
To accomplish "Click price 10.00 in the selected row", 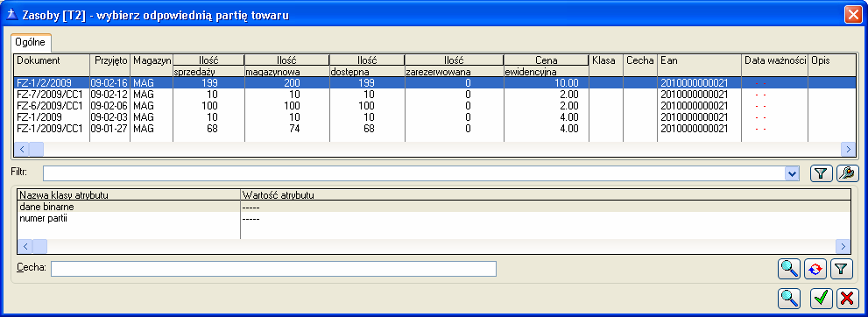I will coord(567,82).
